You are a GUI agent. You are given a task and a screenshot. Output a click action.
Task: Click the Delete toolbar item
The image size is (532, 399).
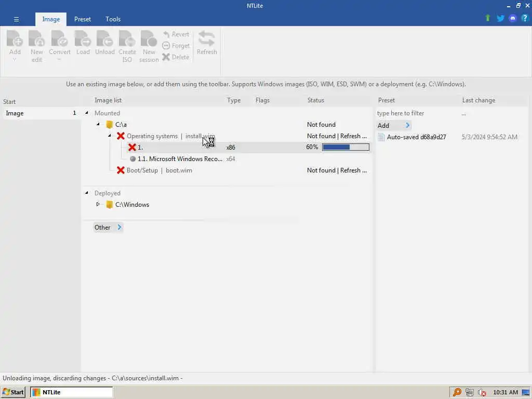coord(176,57)
